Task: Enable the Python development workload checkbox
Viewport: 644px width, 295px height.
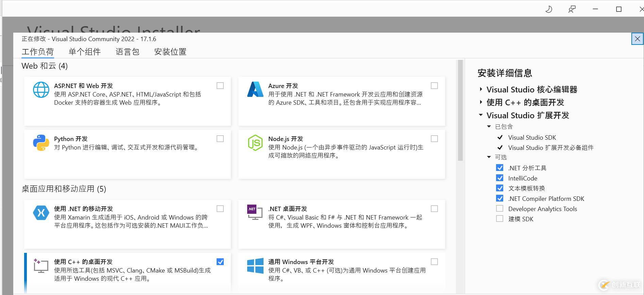Action: click(x=220, y=139)
